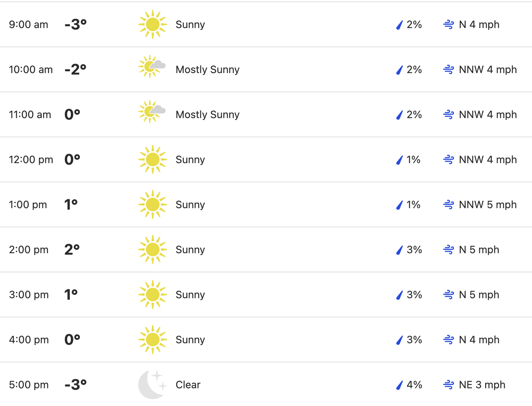This screenshot has height=406, width=532.
Task: Click the wind icon in the 9:00 am row
Action: 449,25
